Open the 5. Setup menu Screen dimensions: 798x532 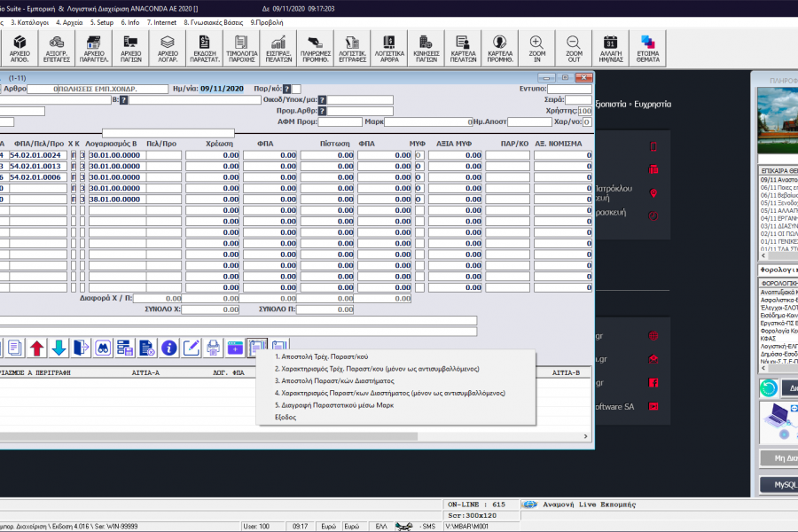pyautogui.click(x=102, y=22)
